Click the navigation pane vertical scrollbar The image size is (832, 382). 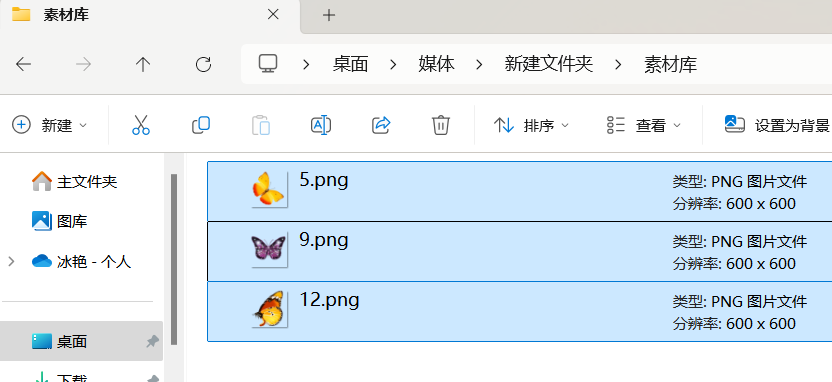coord(174,259)
